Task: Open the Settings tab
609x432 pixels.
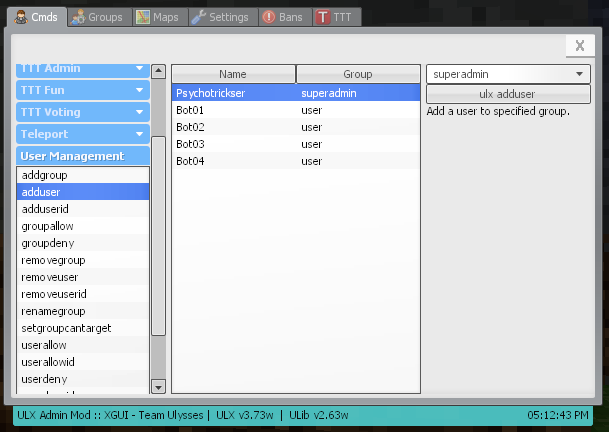Action: 223,17
